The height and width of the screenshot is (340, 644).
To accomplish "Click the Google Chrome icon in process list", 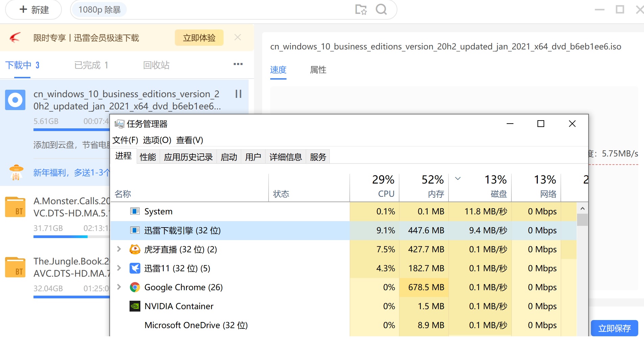I will [x=135, y=287].
